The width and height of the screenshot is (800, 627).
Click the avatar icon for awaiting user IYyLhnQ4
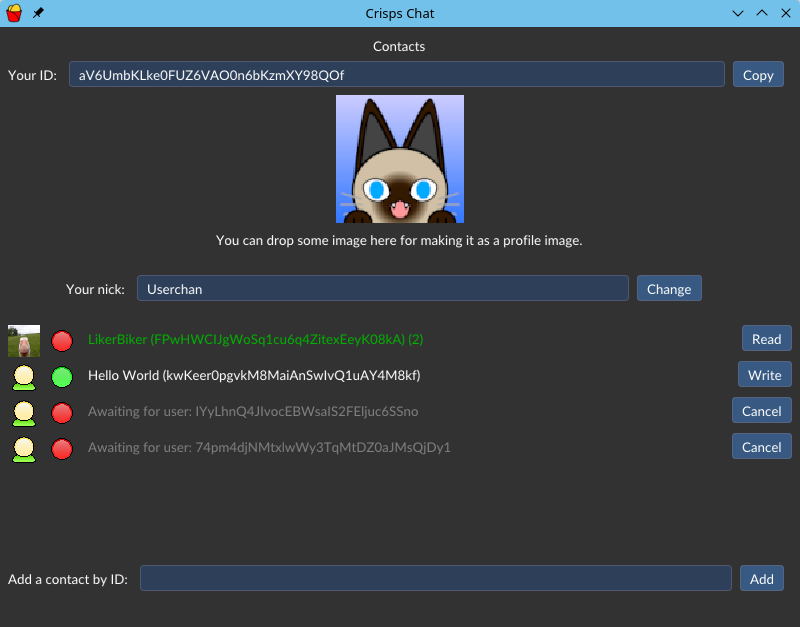[24, 413]
